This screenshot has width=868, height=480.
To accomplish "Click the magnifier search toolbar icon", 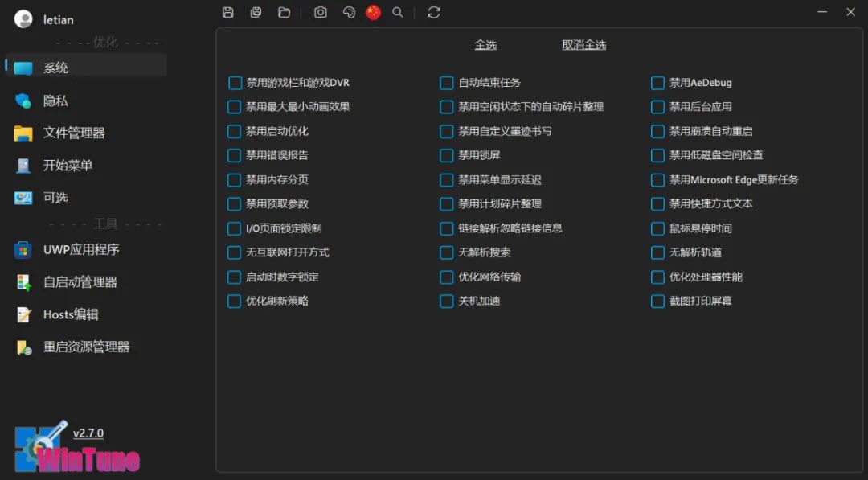I will (398, 12).
